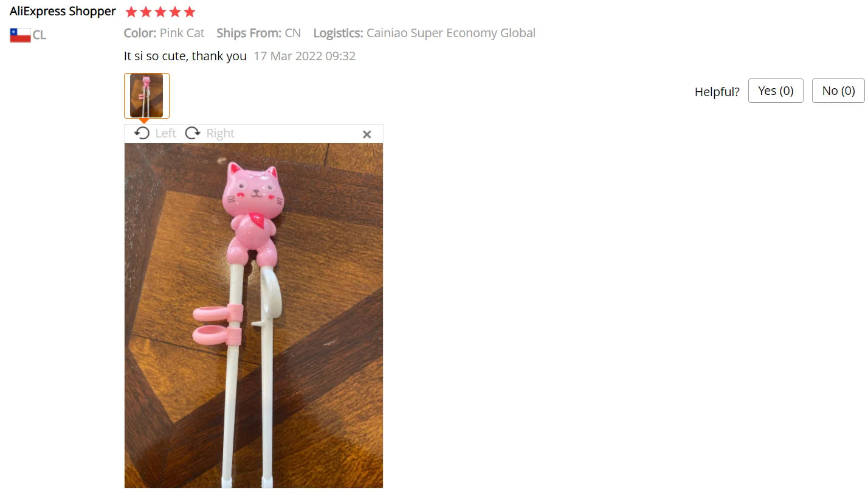Click the last star in the rating
The image size is (868, 494).
[x=190, y=12]
